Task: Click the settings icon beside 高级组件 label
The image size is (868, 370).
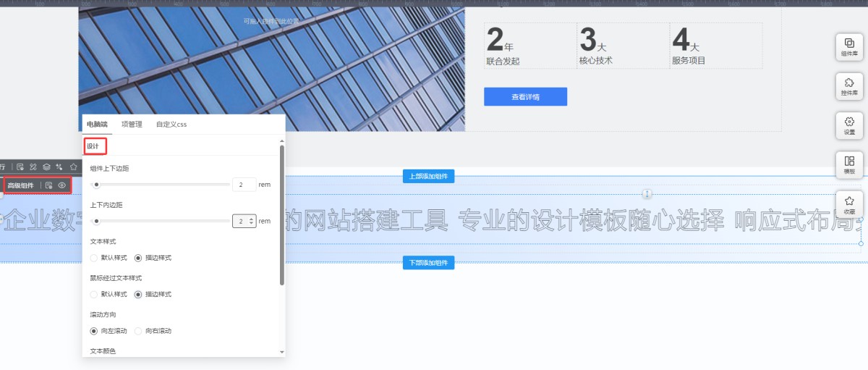Action: click(49, 185)
